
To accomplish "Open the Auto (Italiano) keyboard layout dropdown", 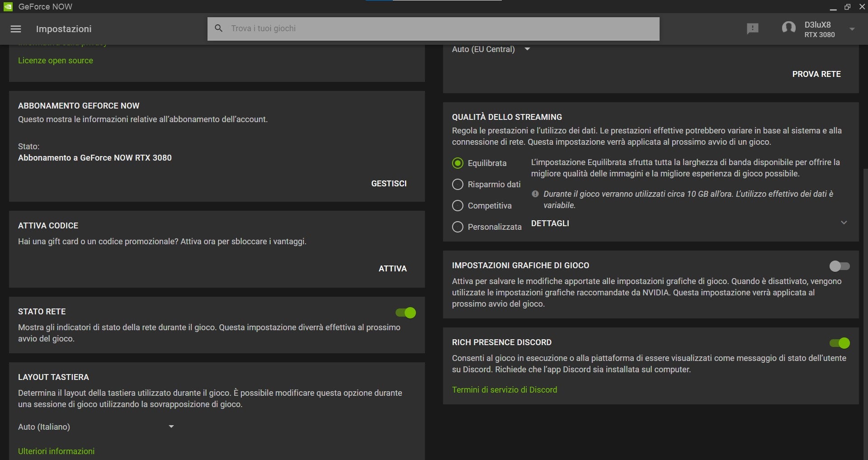I will 96,427.
